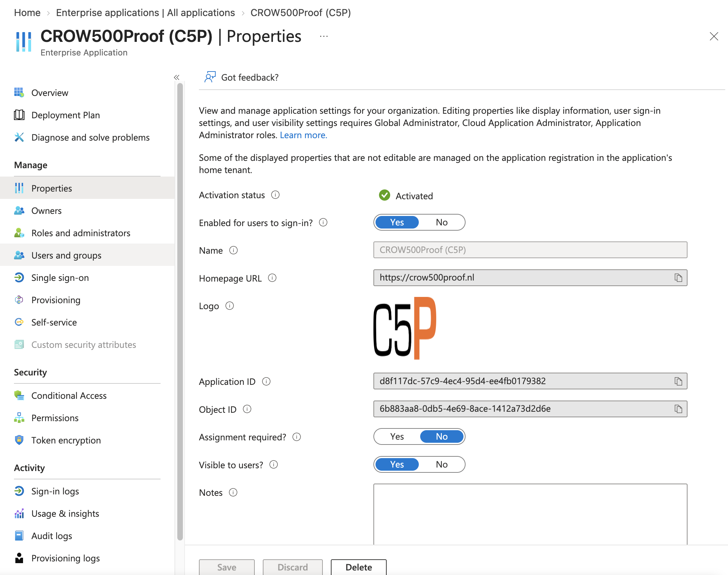Open Users and groups page
This screenshot has height=575, width=728.
point(87,255)
